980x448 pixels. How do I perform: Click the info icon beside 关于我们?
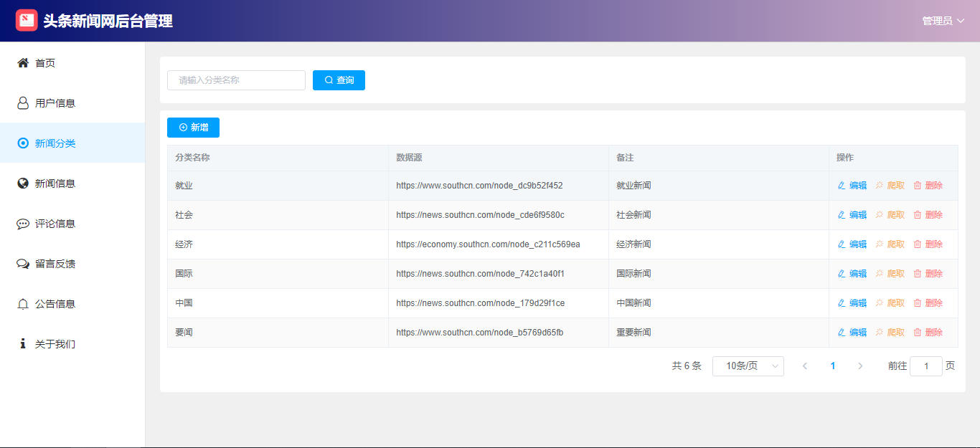point(23,344)
